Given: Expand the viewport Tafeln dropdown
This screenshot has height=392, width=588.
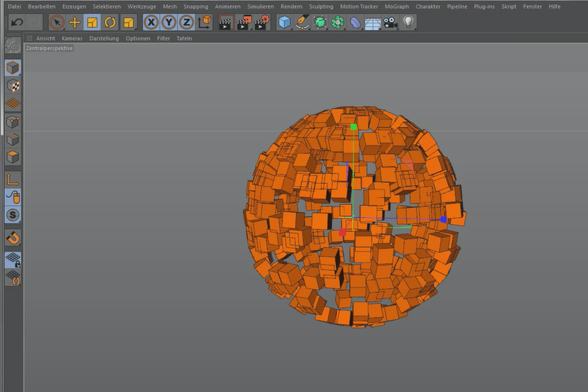Looking at the screenshot, I should coord(184,38).
